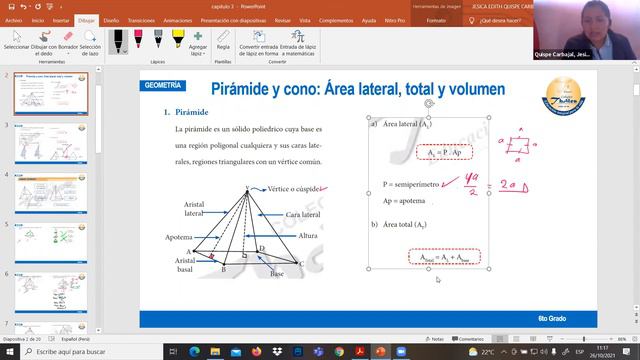Pick the yellow highlighter
640x360 pixels.
click(x=178, y=40)
